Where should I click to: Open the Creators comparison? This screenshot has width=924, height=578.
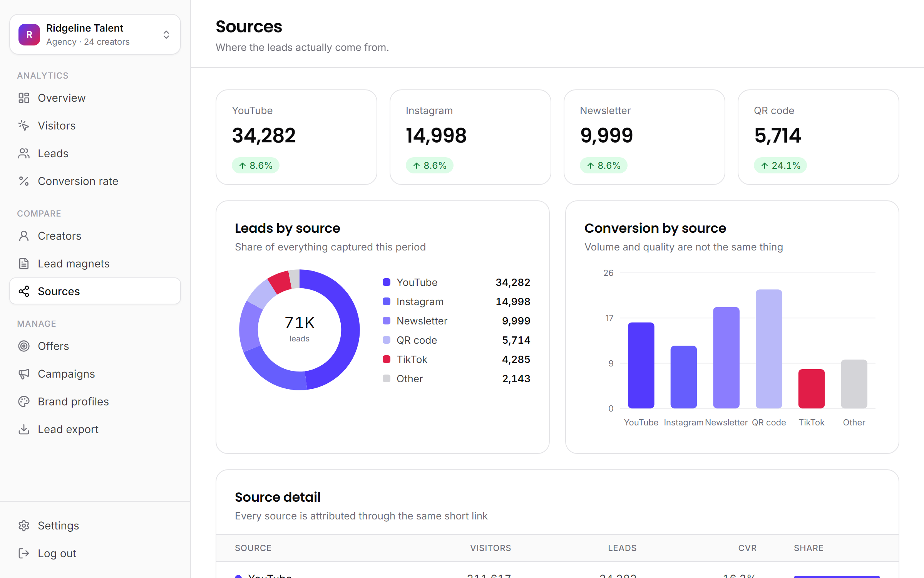point(95,236)
